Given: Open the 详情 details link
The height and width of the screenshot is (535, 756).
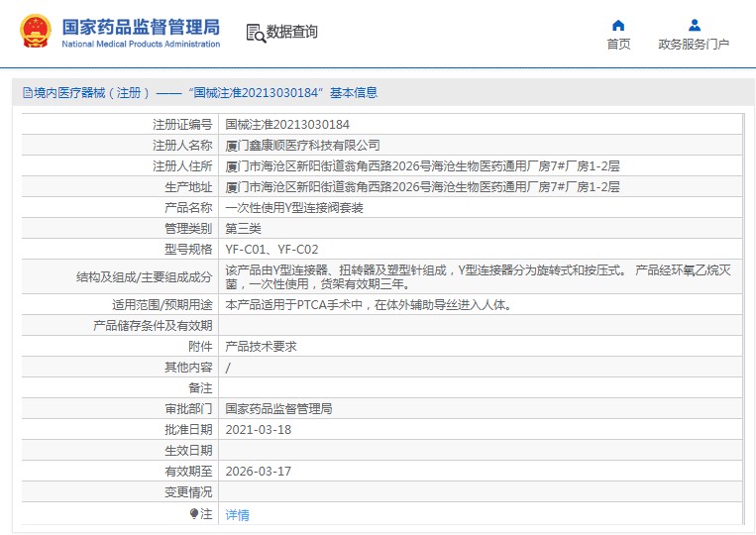Looking at the screenshot, I should point(237,515).
